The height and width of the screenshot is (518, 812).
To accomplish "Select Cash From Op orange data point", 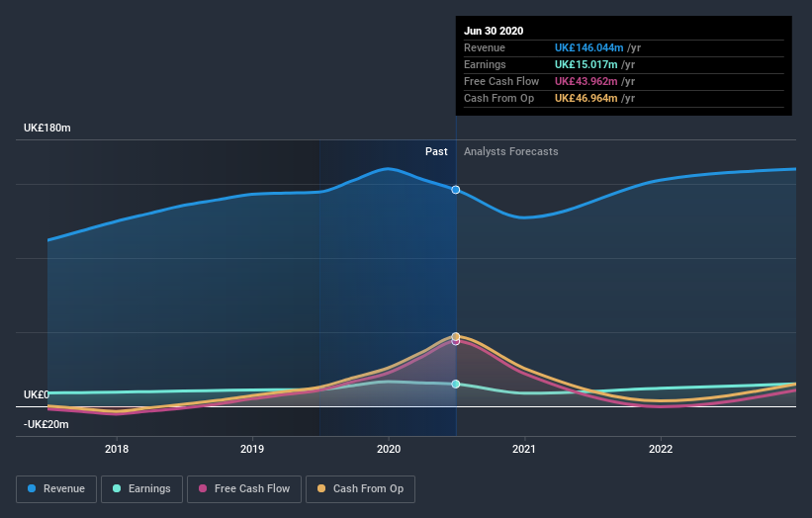I will [456, 336].
